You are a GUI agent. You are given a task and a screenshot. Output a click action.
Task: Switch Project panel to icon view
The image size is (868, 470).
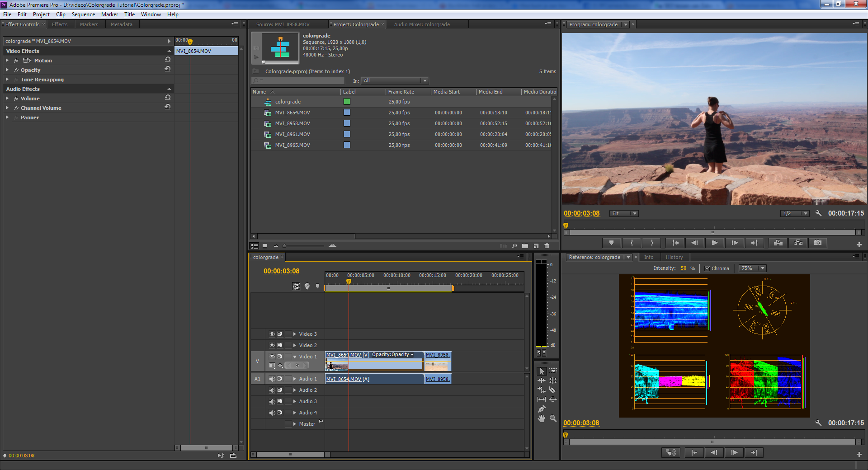[265, 246]
